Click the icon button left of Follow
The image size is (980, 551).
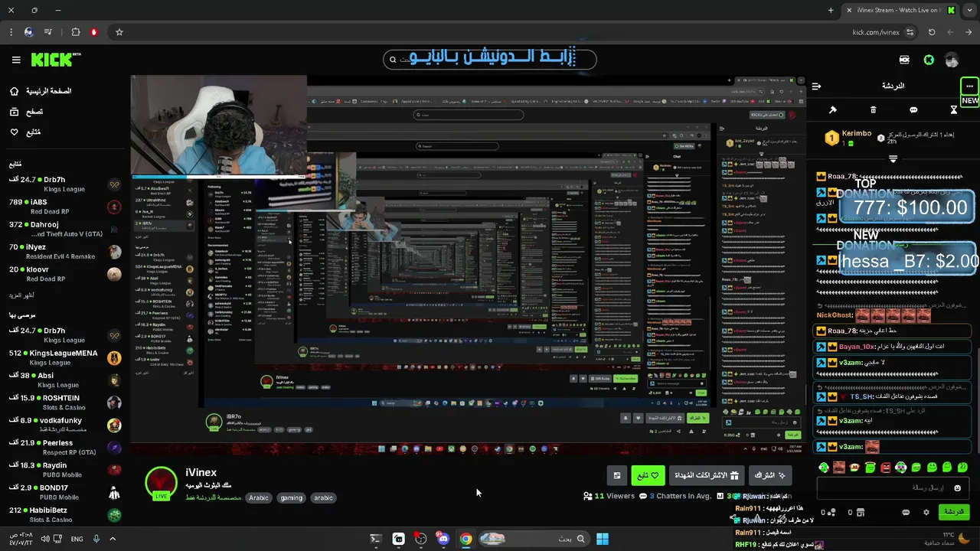(617, 475)
